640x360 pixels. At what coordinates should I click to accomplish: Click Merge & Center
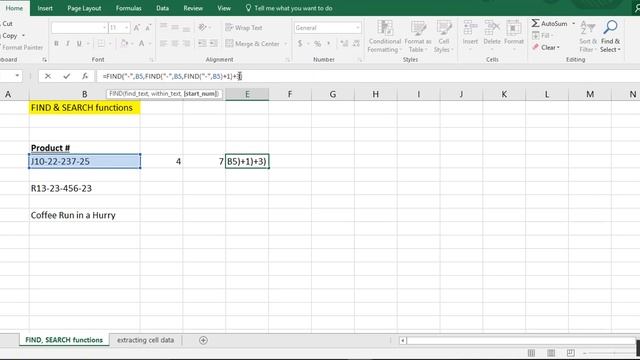253,43
